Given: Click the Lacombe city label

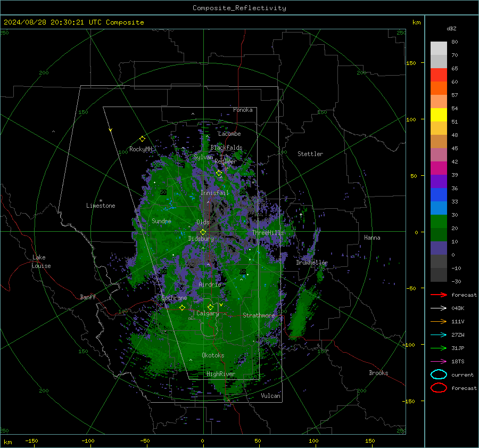Looking at the screenshot, I should click(229, 134).
